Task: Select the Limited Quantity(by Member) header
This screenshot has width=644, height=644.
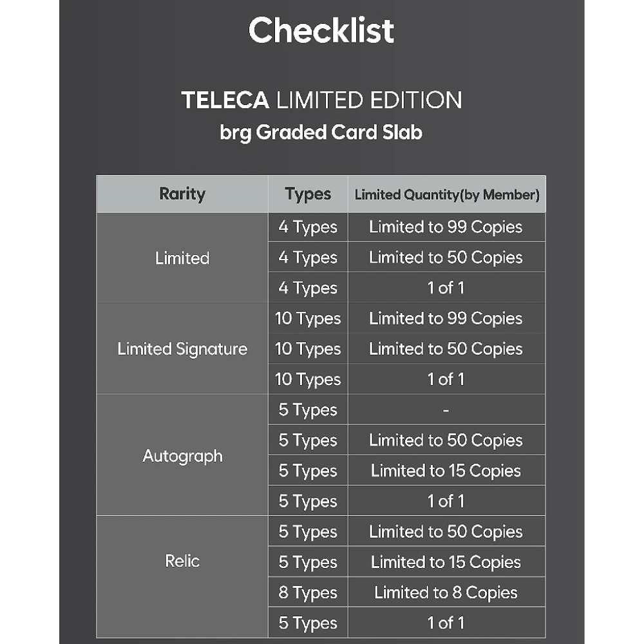Action: pos(447,194)
